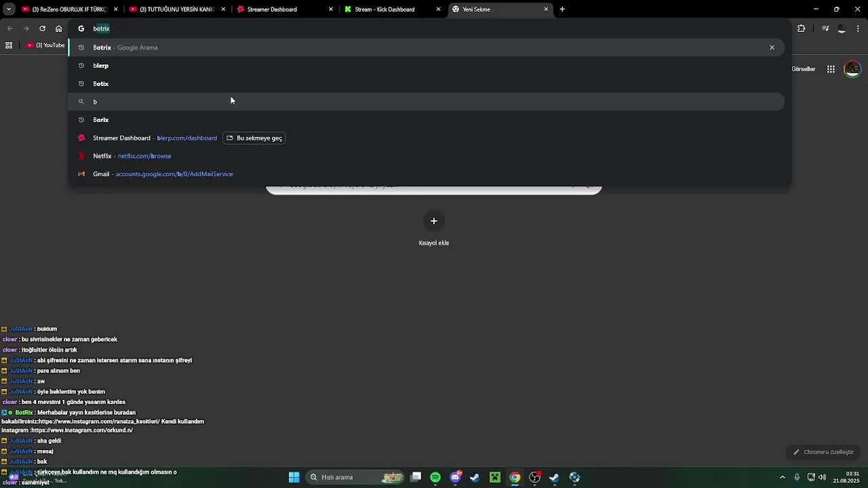Open the volume tray icon
The image size is (868, 488).
tap(823, 477)
